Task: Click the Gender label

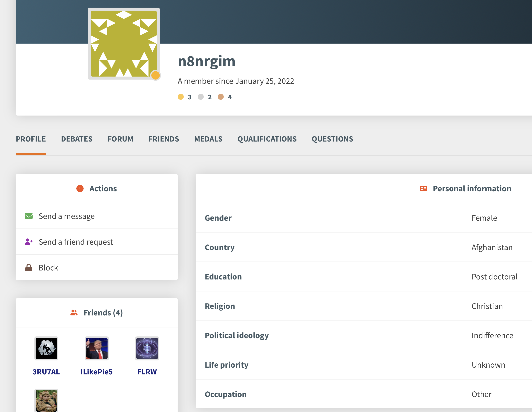Action: [218, 218]
